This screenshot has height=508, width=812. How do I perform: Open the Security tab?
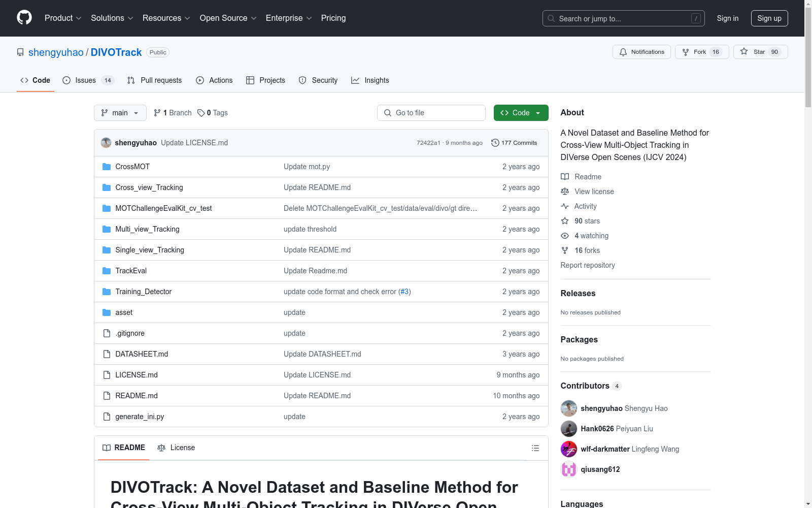coord(318,80)
